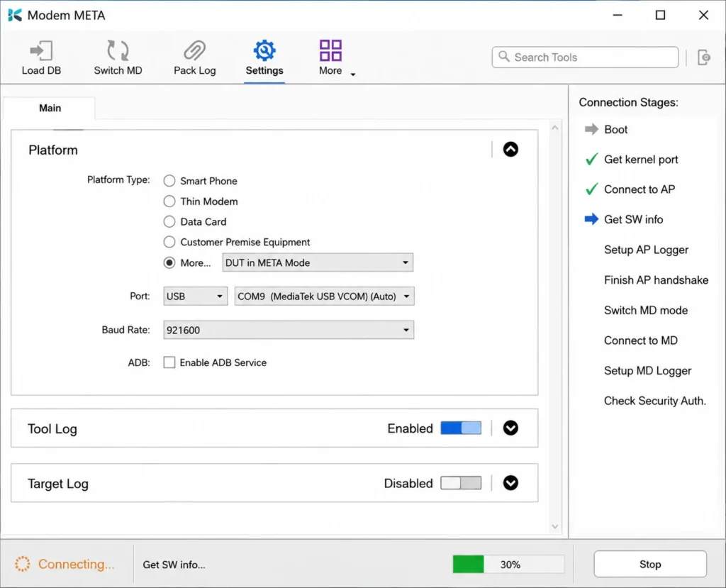Switch to the Main tab
This screenshot has height=588, width=726.
coord(50,108)
